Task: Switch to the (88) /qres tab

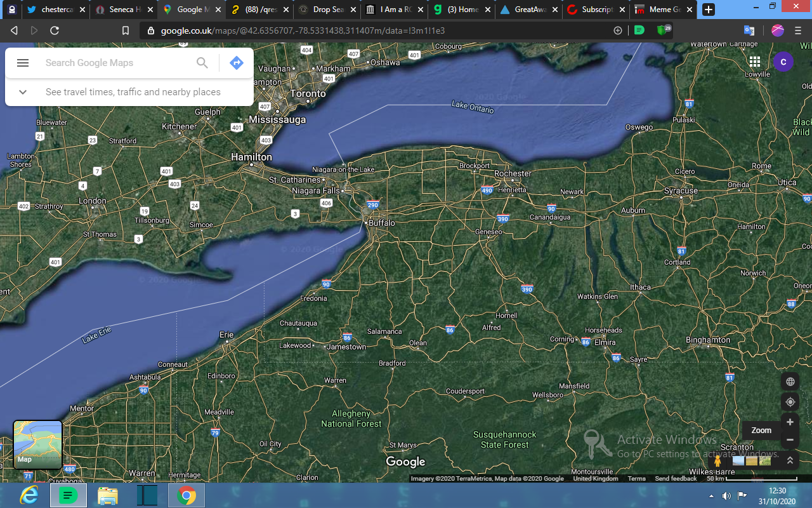Action: [259, 10]
